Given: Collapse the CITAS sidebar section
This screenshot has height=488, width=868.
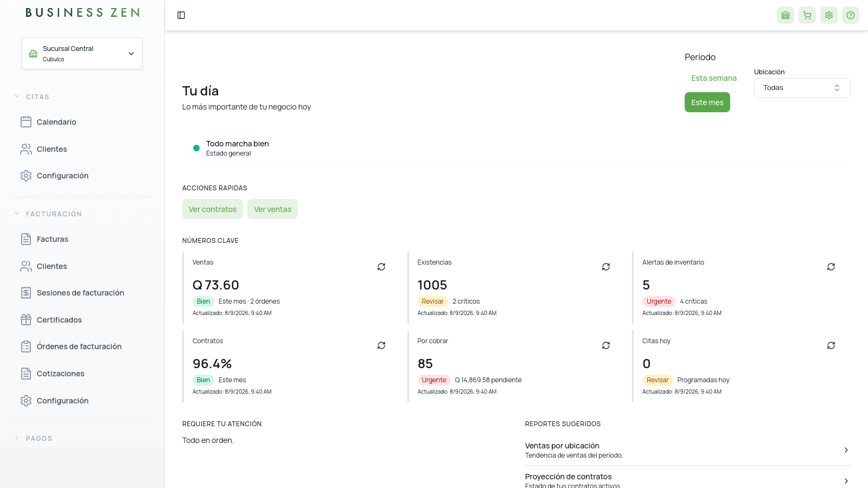Looking at the screenshot, I should (32, 97).
